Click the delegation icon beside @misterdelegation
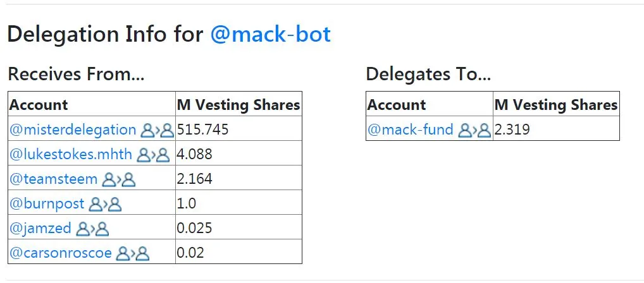This screenshot has height=283, width=644. tap(158, 130)
